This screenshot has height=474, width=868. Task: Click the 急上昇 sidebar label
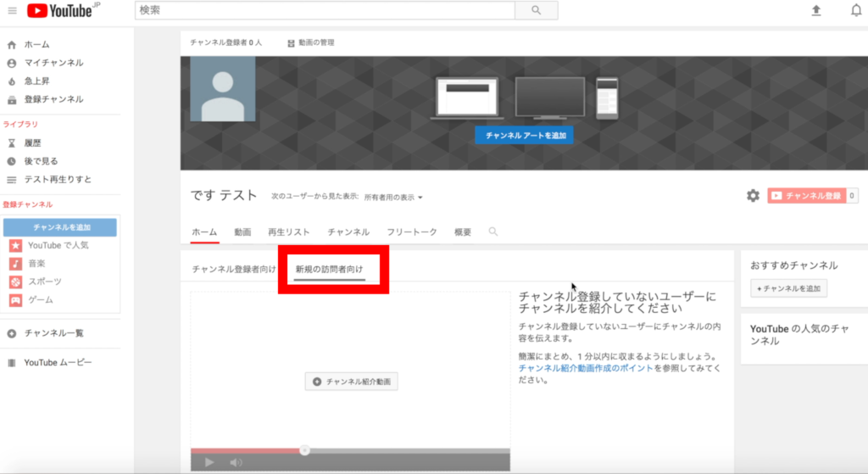(x=37, y=81)
